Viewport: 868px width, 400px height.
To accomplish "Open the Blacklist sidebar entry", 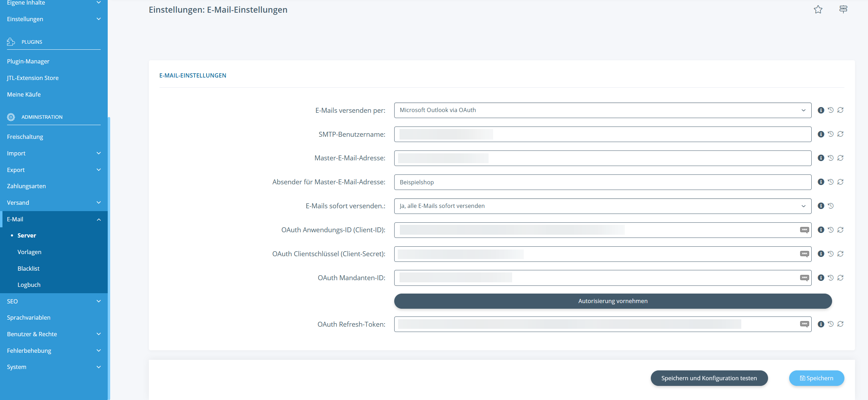I will [x=29, y=269].
